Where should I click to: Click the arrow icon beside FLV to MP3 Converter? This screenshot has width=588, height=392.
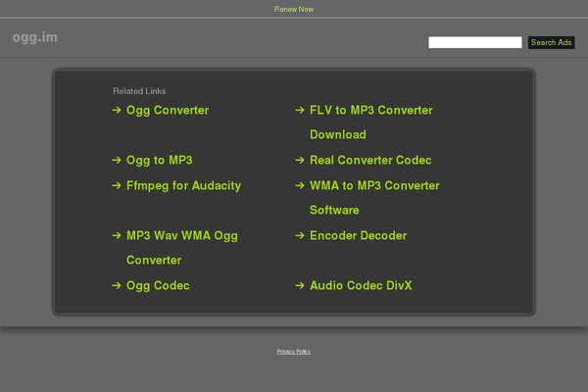300,110
